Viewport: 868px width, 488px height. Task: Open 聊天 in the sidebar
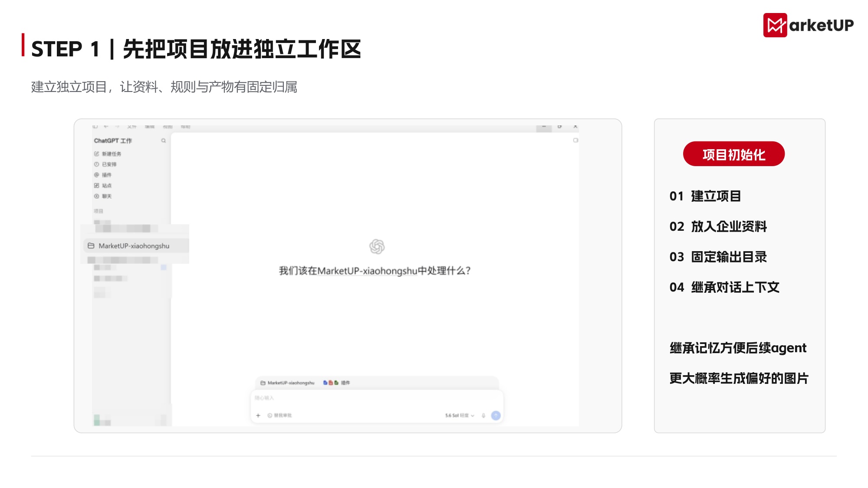(103, 196)
